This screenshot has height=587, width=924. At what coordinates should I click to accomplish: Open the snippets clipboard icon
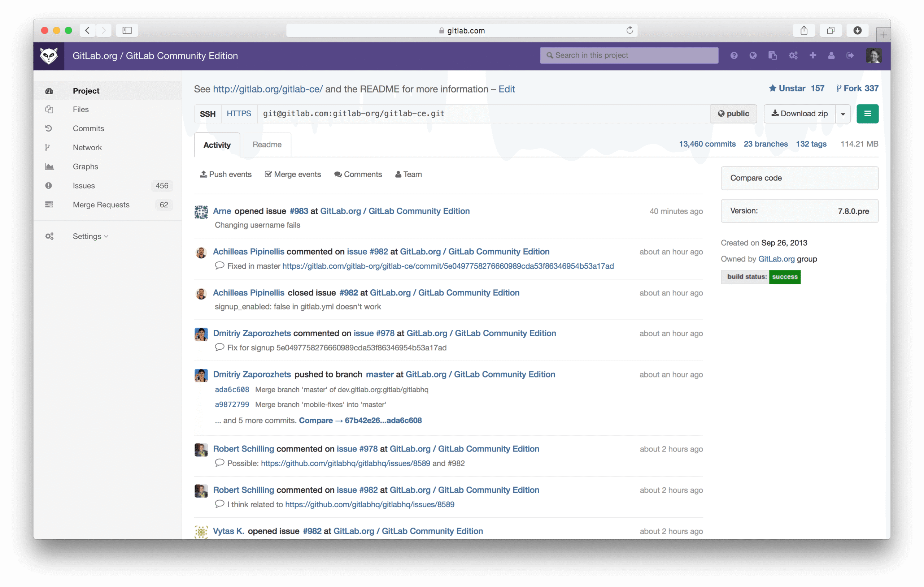point(772,56)
